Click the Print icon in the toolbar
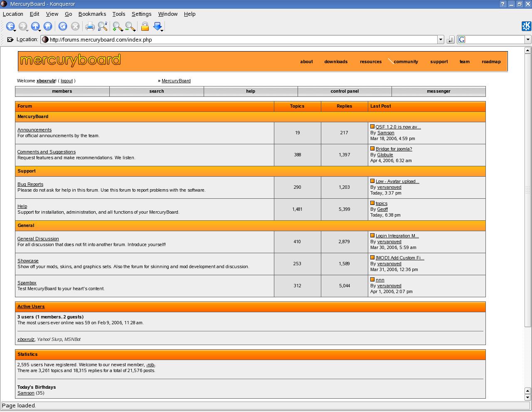Screen dimensions: 532x412 [90, 27]
